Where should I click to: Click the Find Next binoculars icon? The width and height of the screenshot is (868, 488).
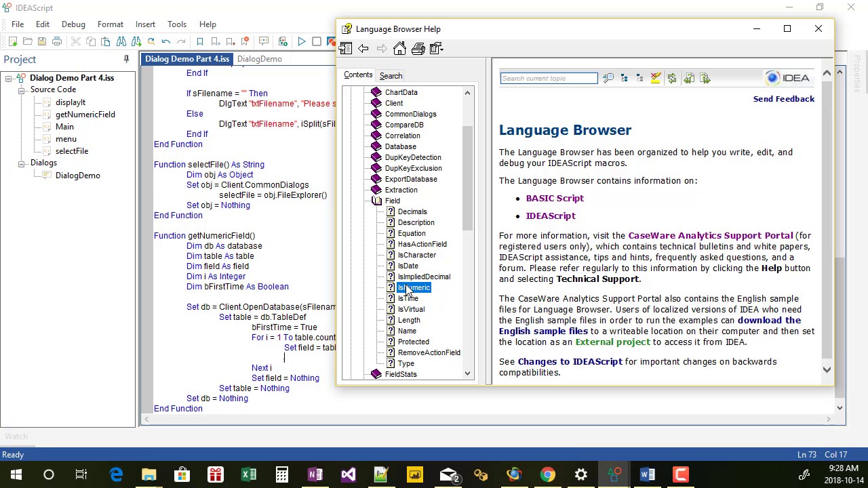(136, 42)
